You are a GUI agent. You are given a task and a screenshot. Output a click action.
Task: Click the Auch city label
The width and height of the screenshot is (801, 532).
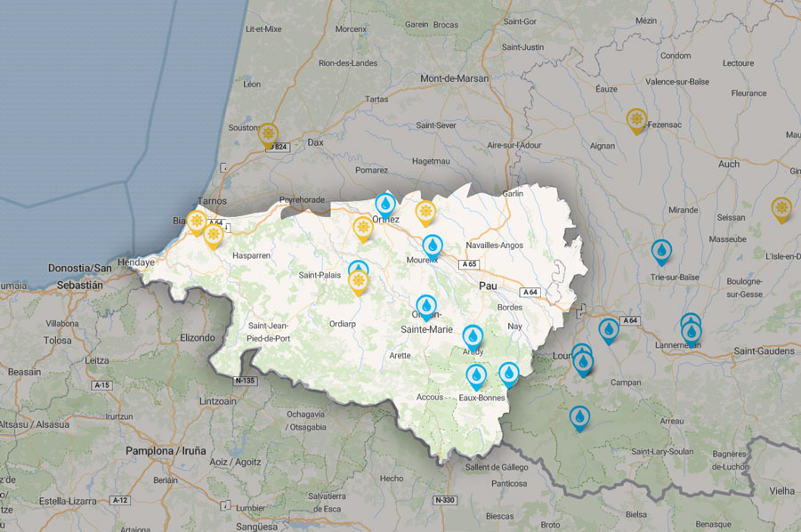click(x=729, y=164)
